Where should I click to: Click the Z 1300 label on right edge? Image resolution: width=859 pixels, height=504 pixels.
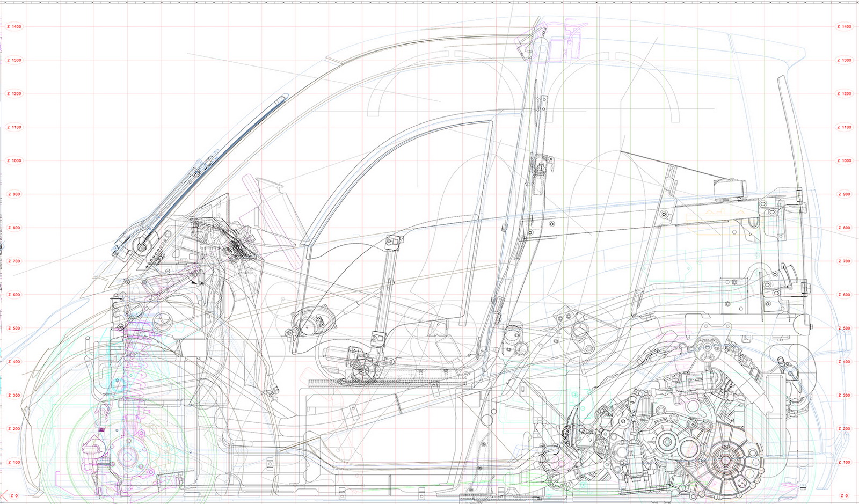pos(844,61)
